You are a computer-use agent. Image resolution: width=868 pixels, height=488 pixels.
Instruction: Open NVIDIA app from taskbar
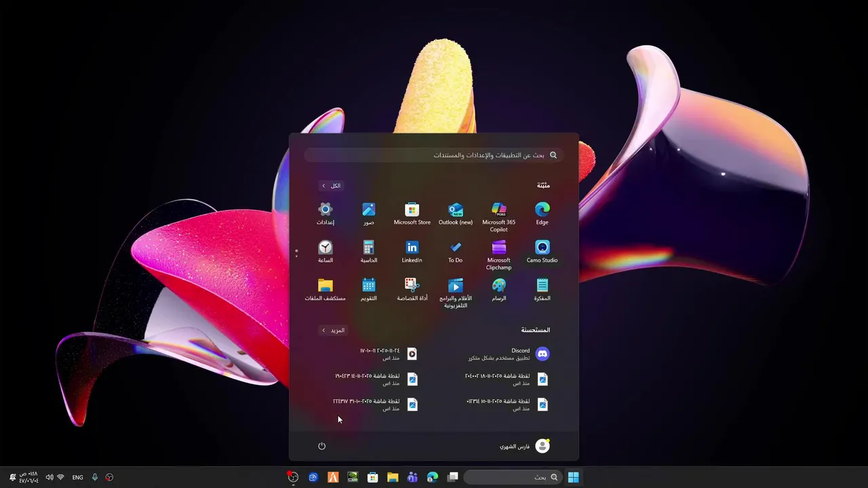(x=353, y=477)
